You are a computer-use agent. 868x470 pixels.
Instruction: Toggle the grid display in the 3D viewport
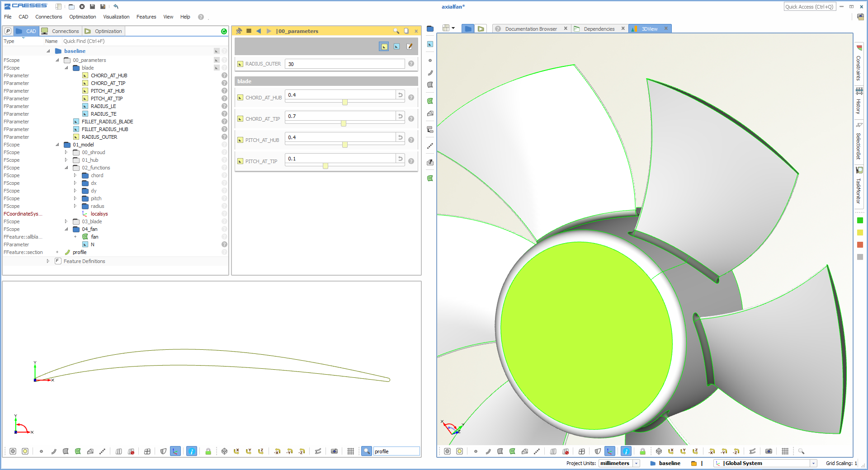coord(786,451)
